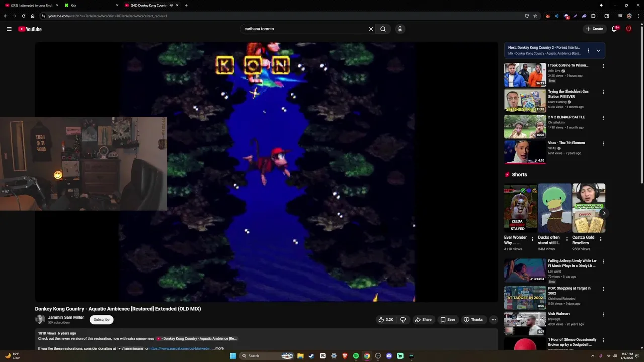The height and width of the screenshot is (362, 644).
Task: Open the YouTube account avatar menu
Action: (628, 29)
